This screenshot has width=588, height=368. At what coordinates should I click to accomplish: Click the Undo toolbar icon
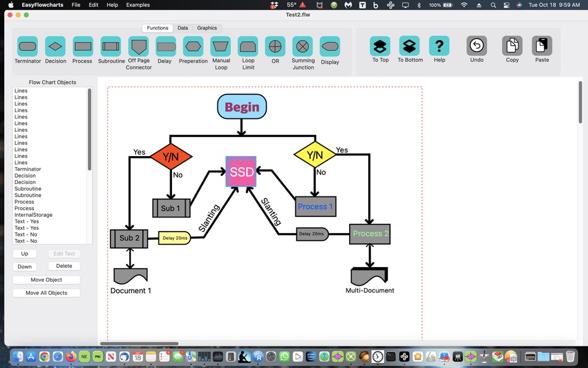[x=477, y=46]
